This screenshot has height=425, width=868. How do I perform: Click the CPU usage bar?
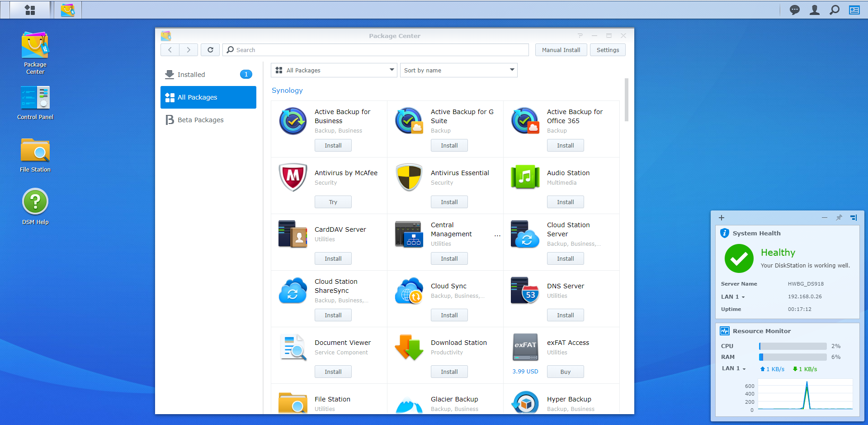tap(793, 346)
